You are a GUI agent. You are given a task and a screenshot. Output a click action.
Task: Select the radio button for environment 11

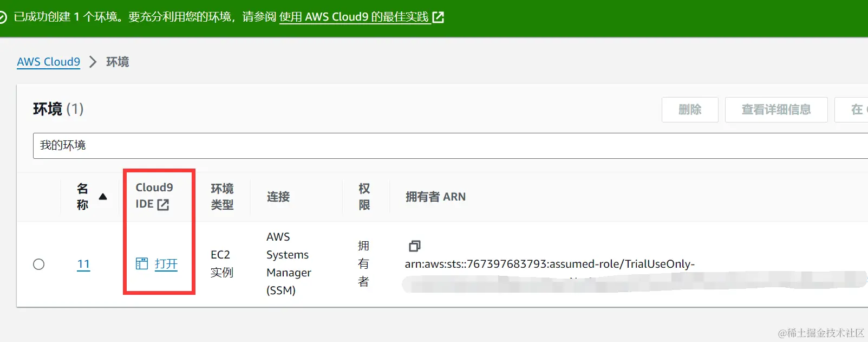pyautogui.click(x=39, y=264)
